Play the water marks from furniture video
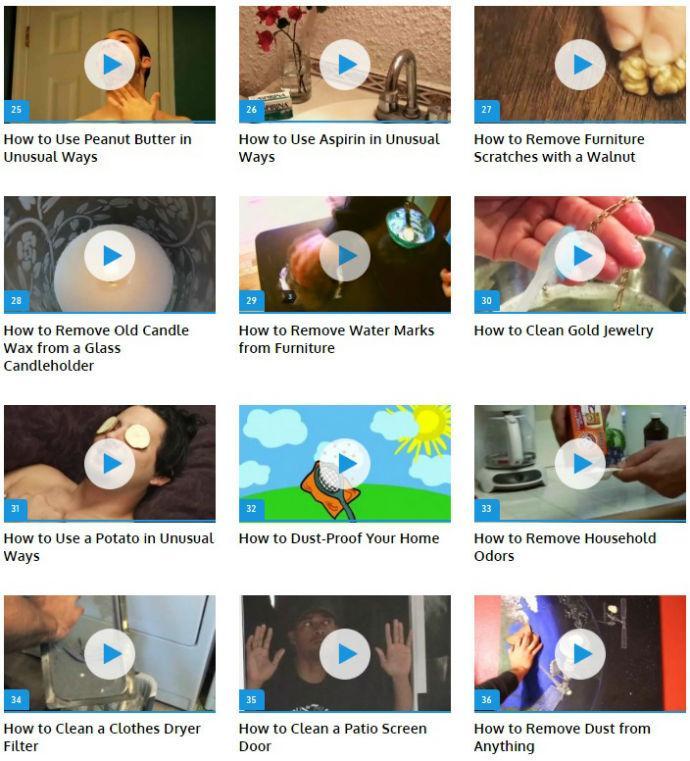 point(345,256)
